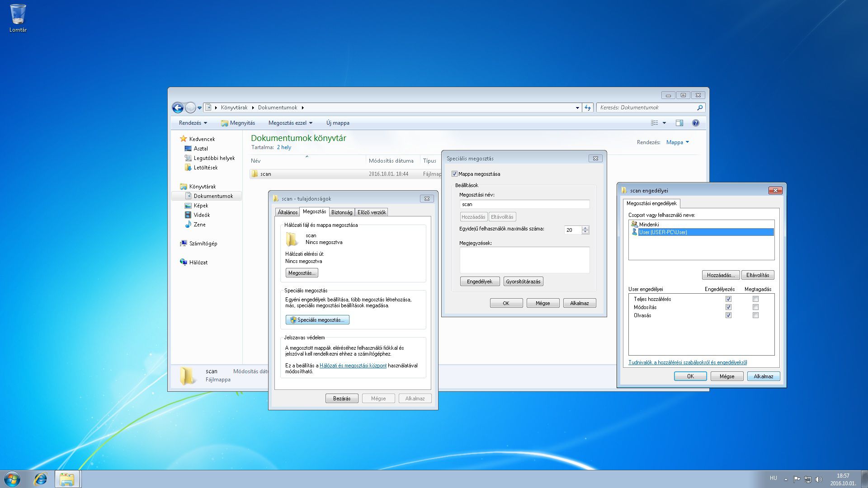Click the Speciális megosztás... button
The image size is (868, 488).
click(x=317, y=320)
